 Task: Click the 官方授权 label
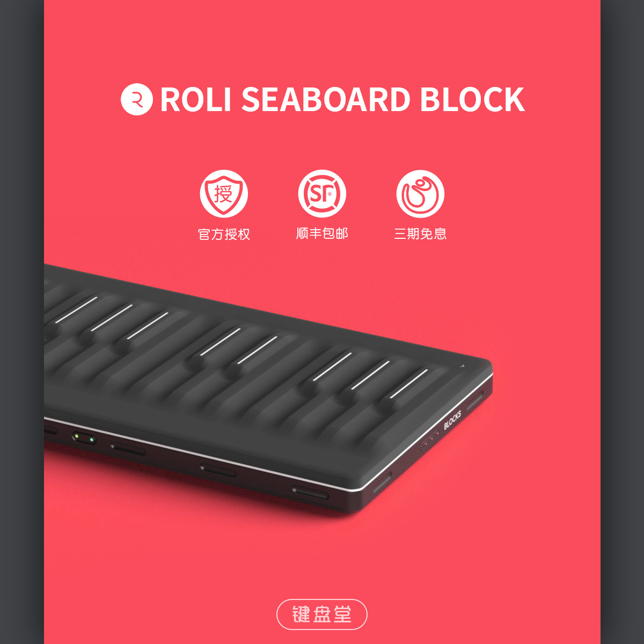(x=224, y=234)
